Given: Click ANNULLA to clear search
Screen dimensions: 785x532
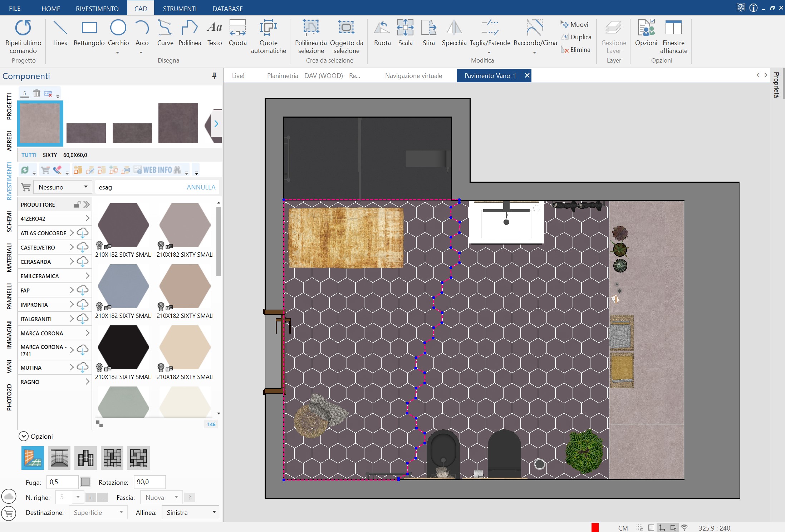Looking at the screenshot, I should (201, 187).
